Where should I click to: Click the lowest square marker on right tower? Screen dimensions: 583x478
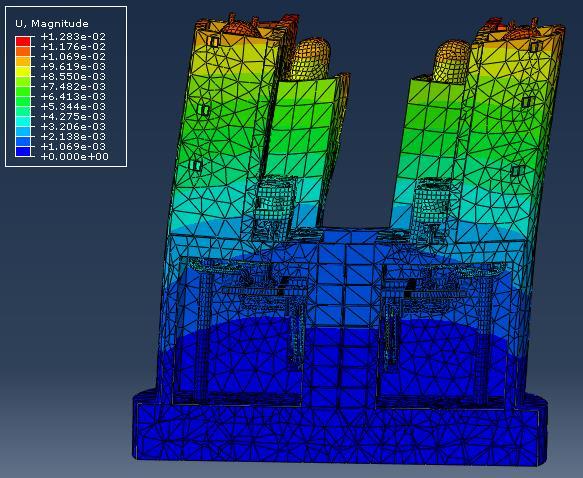(515, 170)
